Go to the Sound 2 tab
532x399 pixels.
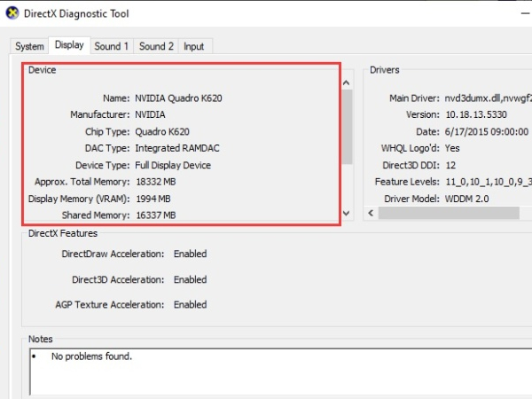tap(156, 46)
